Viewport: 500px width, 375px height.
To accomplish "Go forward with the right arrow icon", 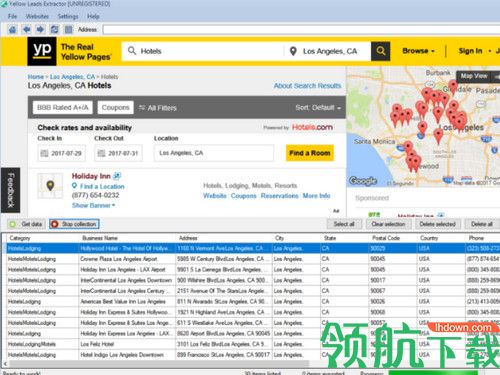I will click(40, 30).
